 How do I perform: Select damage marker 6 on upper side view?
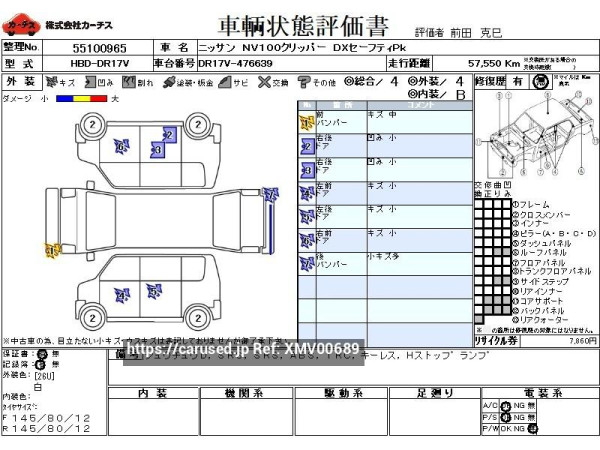tap(121, 148)
